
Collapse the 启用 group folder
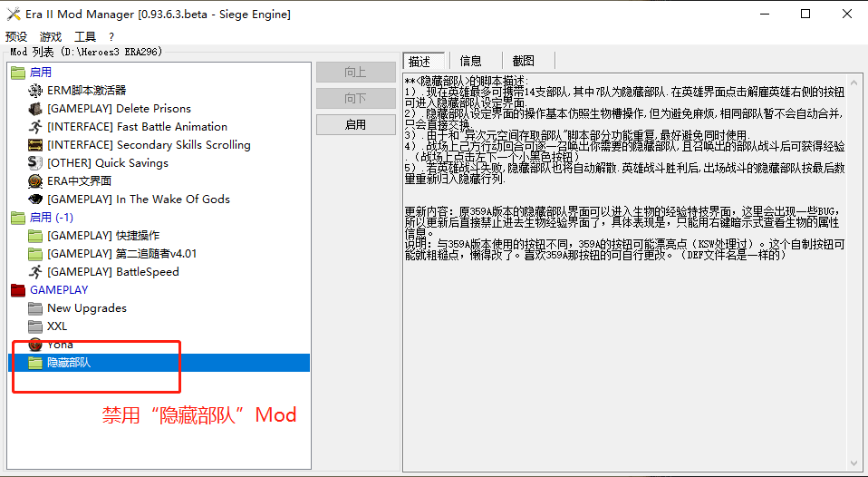pos(18,73)
